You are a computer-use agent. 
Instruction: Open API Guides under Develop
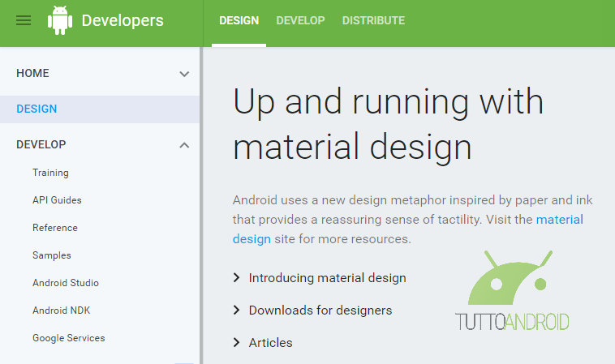pos(57,200)
